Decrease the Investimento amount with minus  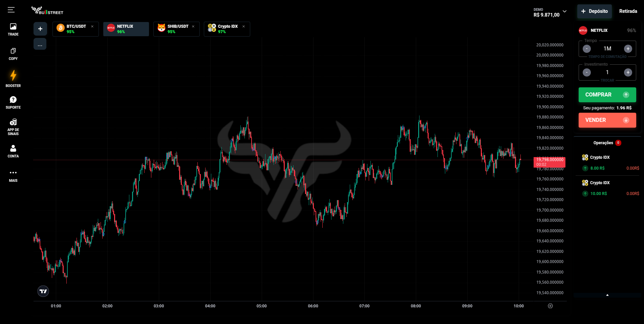coord(587,72)
